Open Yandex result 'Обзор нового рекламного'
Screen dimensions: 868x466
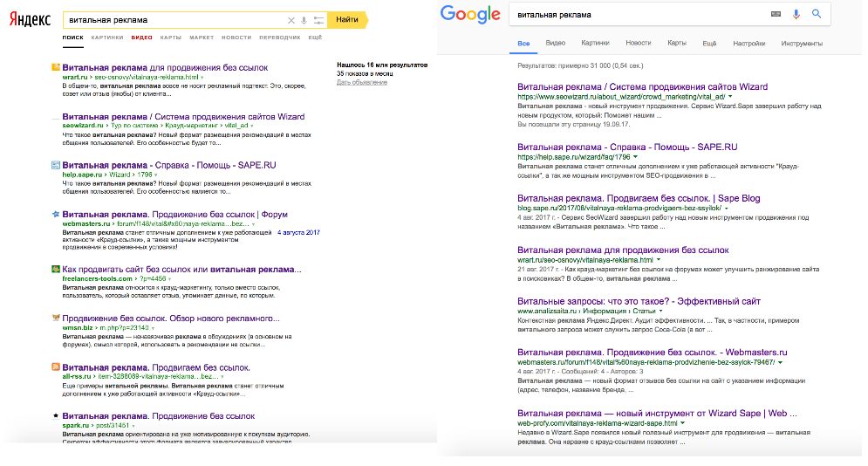[x=171, y=319]
